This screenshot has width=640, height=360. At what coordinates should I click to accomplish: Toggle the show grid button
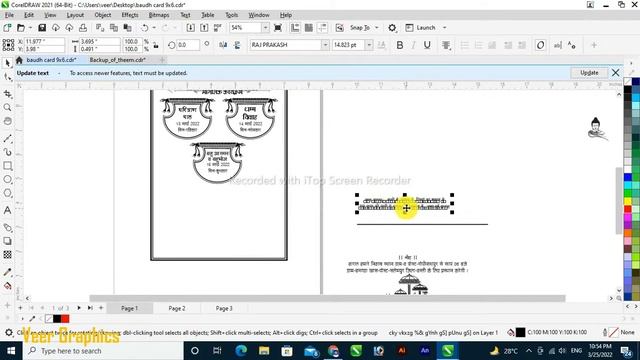[309, 28]
